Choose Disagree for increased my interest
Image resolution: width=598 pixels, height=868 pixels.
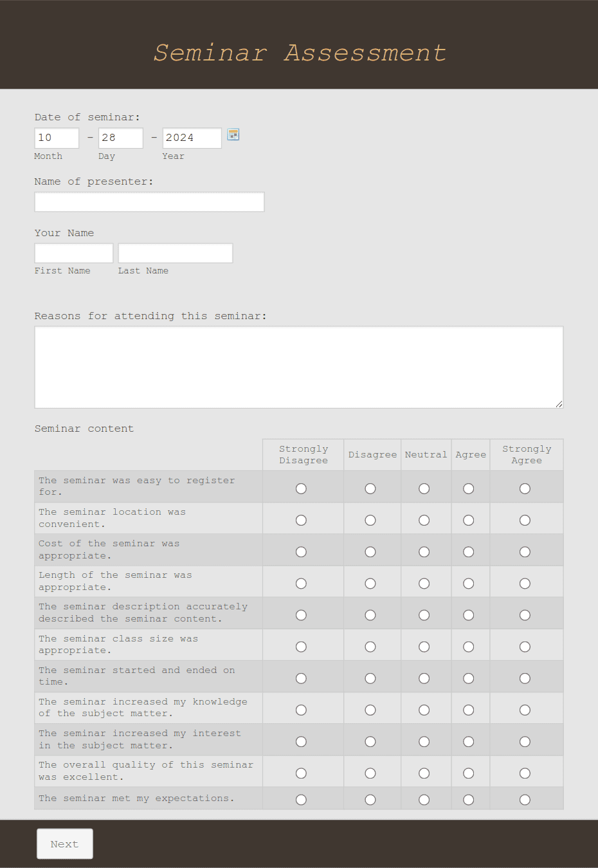[x=370, y=741]
